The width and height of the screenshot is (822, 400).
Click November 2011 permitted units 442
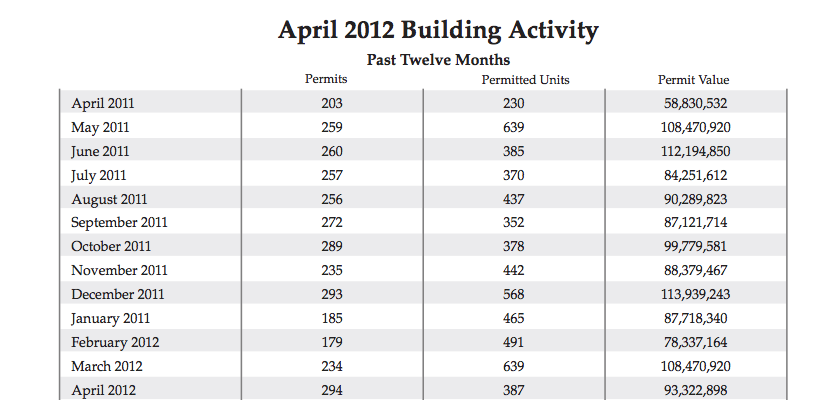[x=513, y=271]
